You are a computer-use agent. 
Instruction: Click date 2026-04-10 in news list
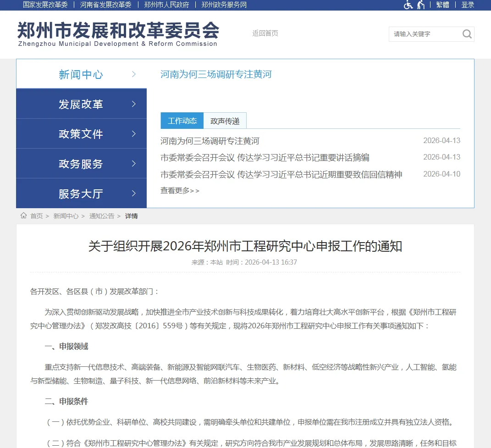[x=442, y=174]
